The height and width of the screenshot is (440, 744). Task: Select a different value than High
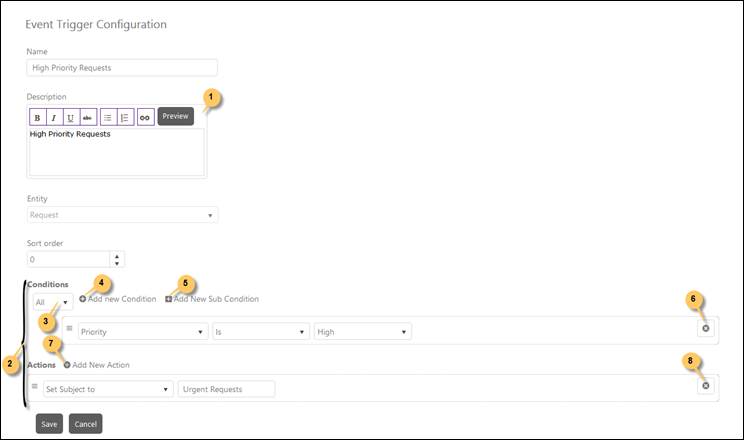pyautogui.click(x=362, y=331)
